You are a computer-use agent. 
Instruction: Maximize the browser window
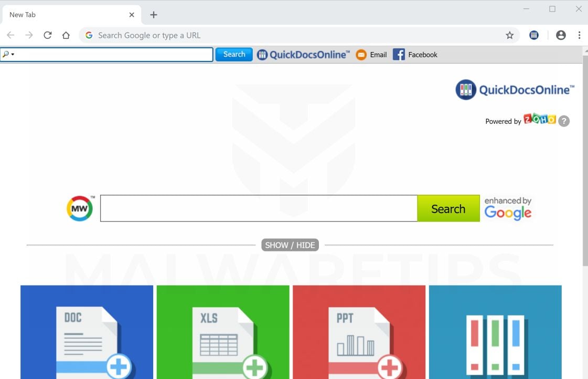(x=552, y=8)
